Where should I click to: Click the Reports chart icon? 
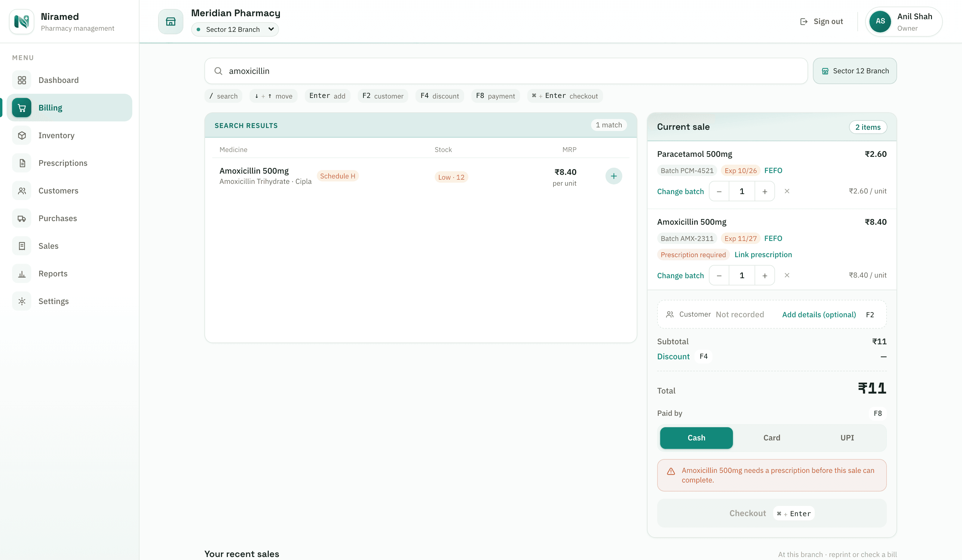pyautogui.click(x=22, y=274)
